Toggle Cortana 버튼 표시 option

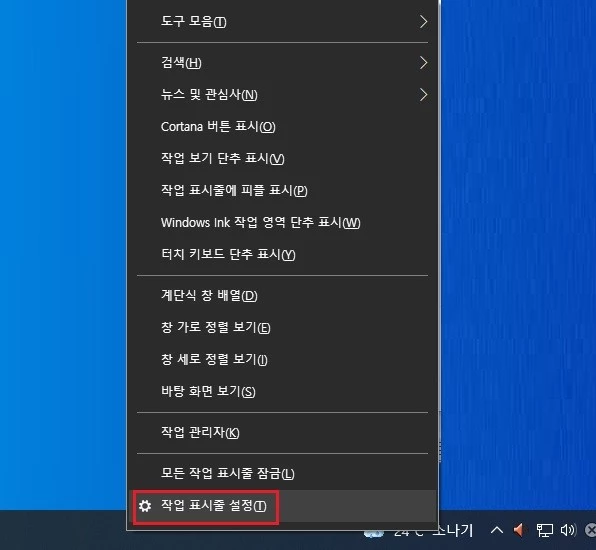point(282,127)
